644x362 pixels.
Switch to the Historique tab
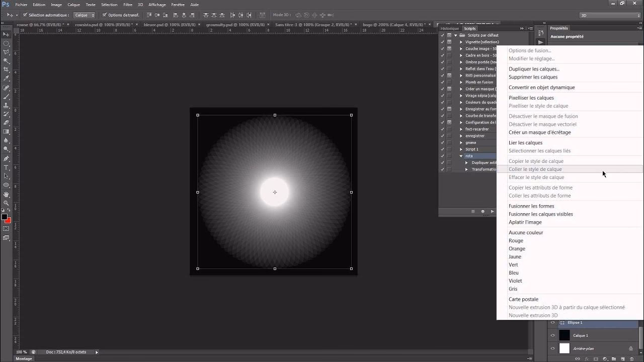point(449,29)
